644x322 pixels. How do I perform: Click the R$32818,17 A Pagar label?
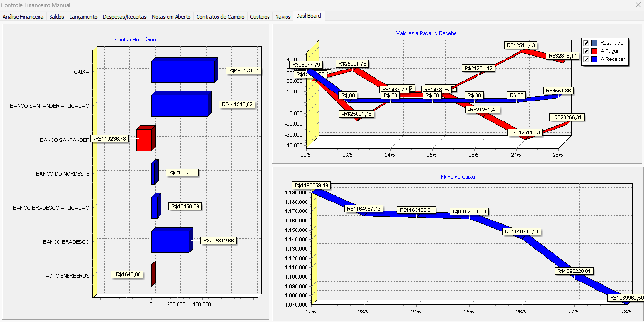point(563,56)
